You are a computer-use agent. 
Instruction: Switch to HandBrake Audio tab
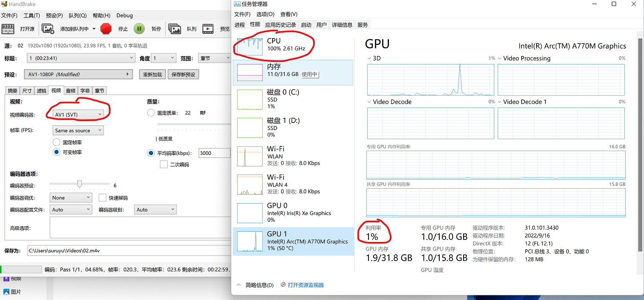click(x=70, y=90)
